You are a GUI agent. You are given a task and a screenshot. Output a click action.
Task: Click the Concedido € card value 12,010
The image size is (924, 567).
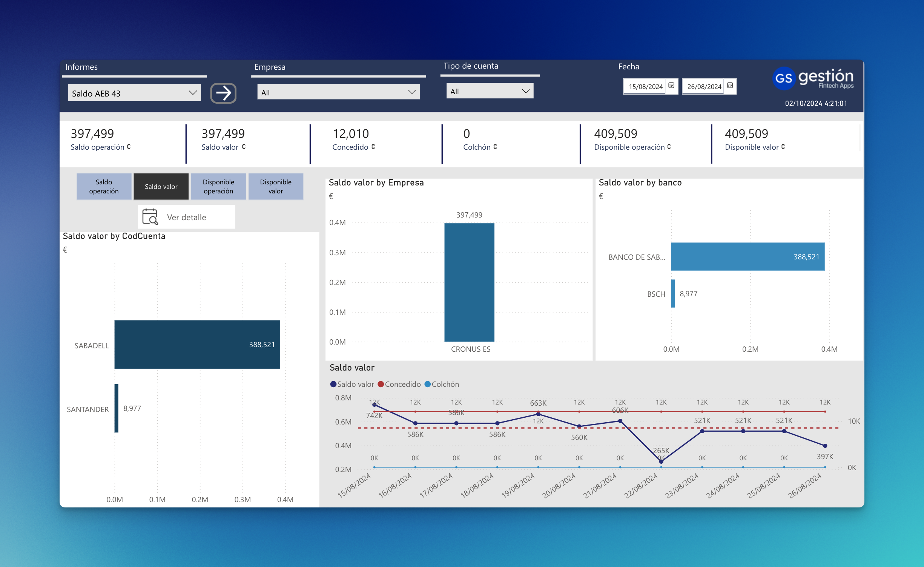pos(351,133)
